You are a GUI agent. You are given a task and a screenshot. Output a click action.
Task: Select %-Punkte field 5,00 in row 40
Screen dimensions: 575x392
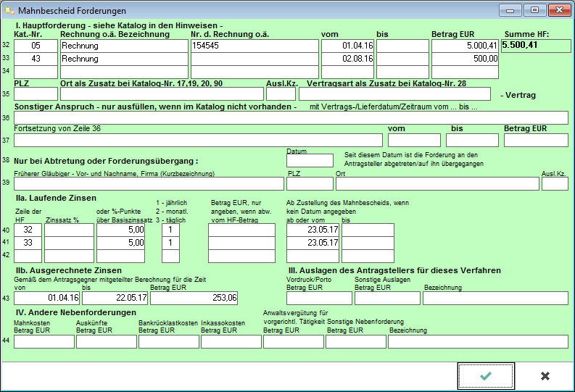click(120, 230)
